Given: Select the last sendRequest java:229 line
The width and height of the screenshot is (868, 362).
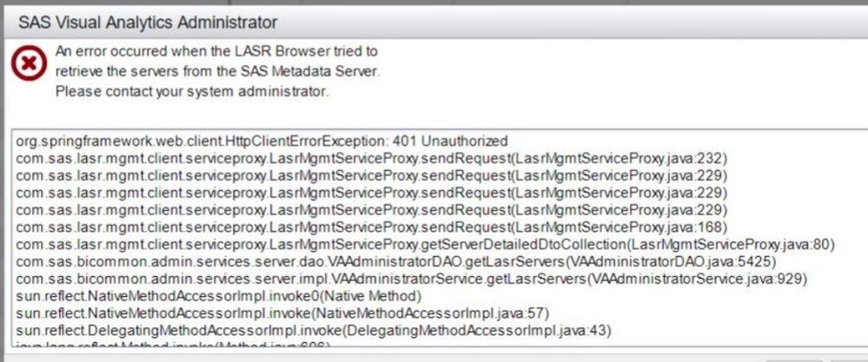Looking at the screenshot, I should click(371, 210).
